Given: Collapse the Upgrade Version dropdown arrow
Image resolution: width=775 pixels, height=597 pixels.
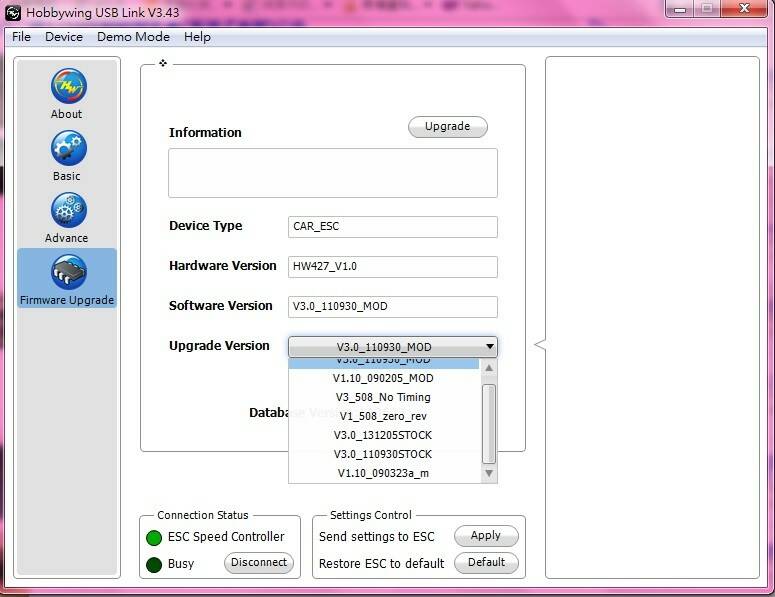Looking at the screenshot, I should pyautogui.click(x=490, y=346).
